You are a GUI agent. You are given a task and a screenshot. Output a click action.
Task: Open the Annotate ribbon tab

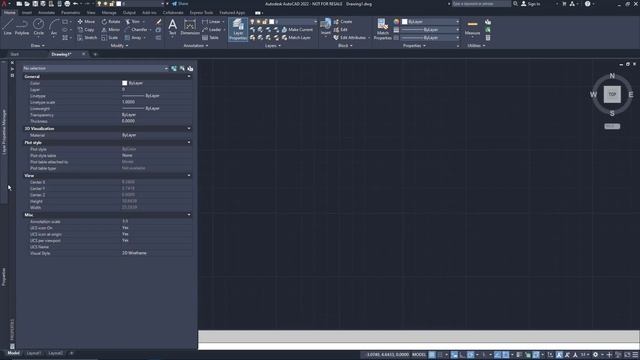(46, 13)
